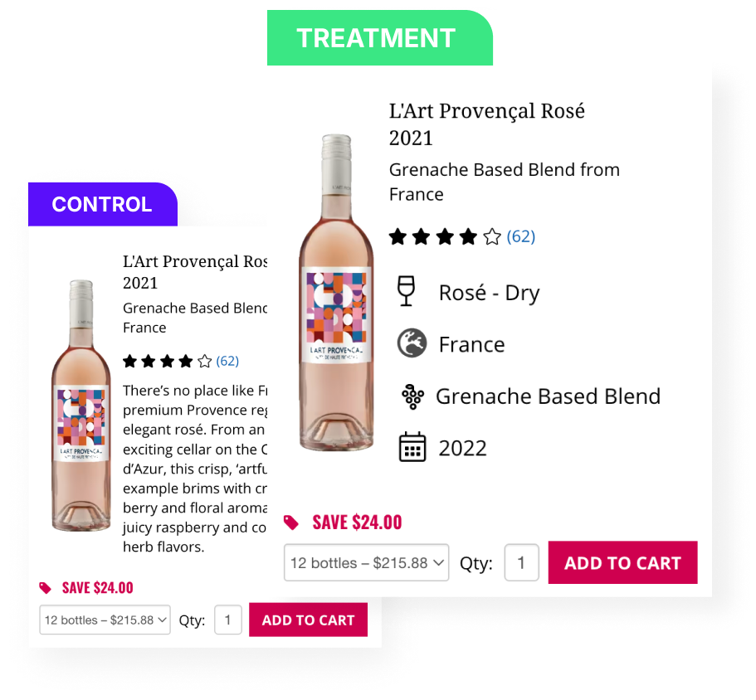Open the (62) reviews link in control card
The height and width of the screenshot is (700, 756).
[227, 361]
